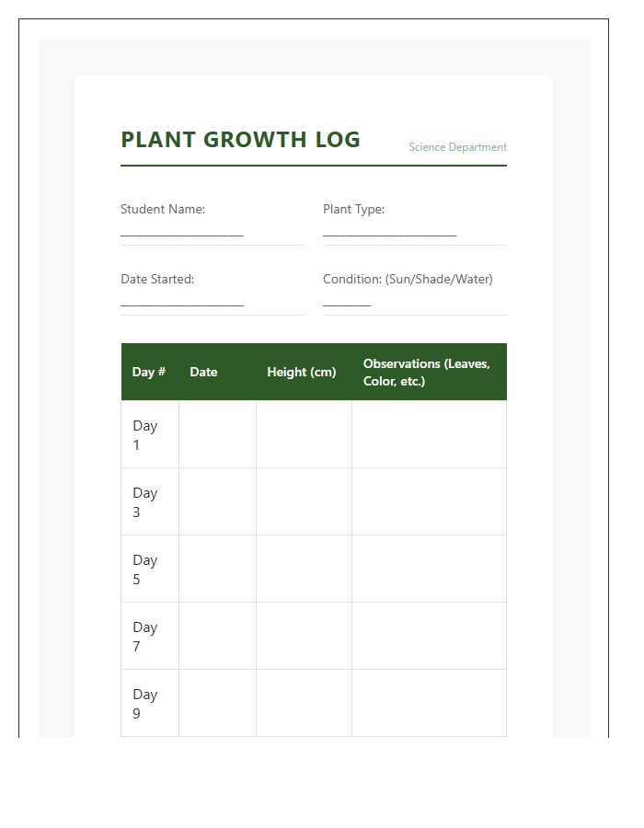Click the Height cell for Day 7
644x828 pixels.
coord(304,636)
